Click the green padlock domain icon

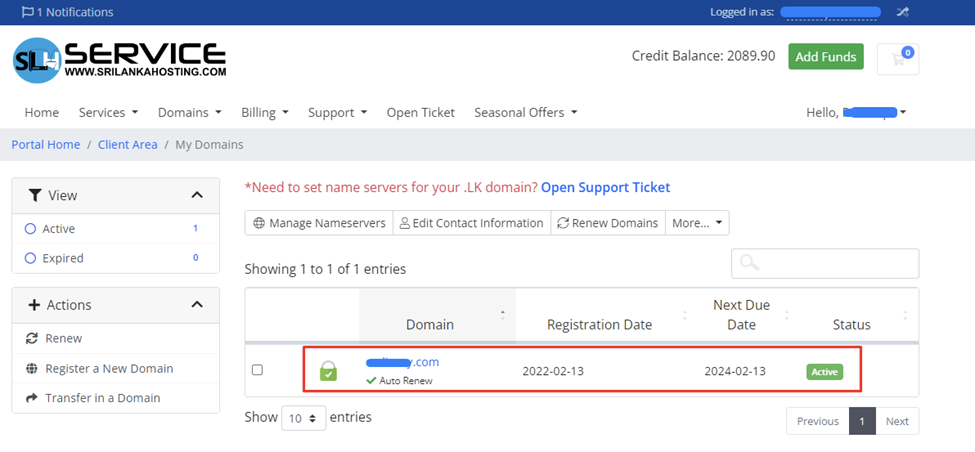pyautogui.click(x=328, y=370)
